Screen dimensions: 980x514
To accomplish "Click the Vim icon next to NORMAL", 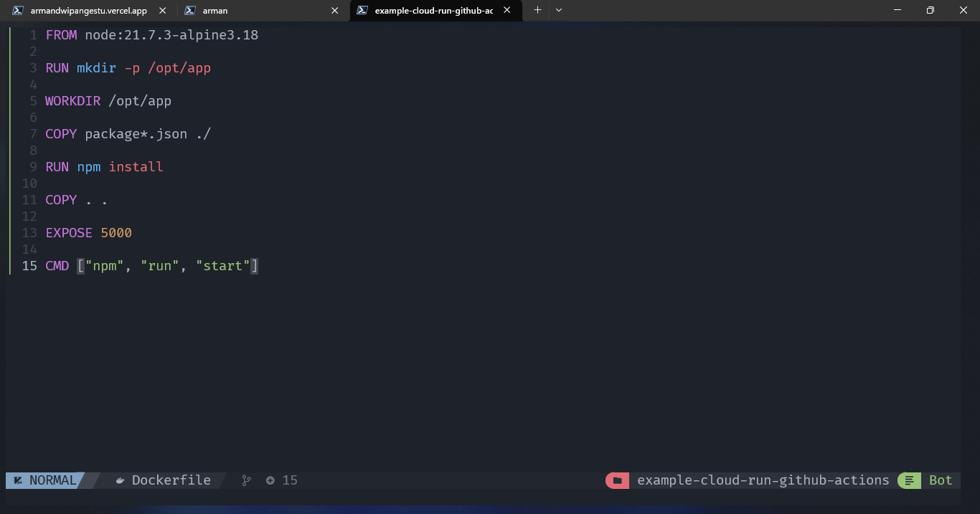I will coord(17,480).
